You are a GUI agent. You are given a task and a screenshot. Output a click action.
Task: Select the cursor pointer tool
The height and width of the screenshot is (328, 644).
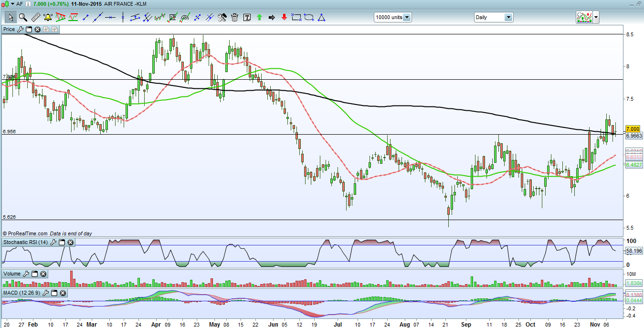click(x=11, y=18)
